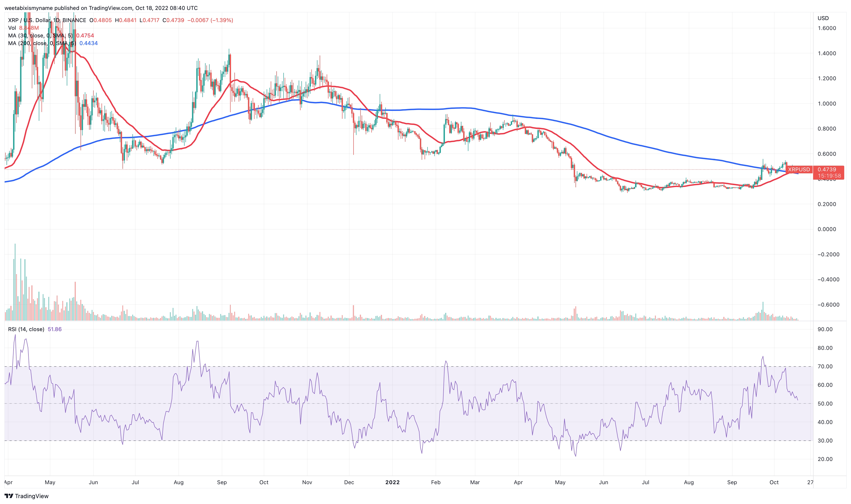
Task: Click the bar countdown timer 15:19:58
Action: pyautogui.click(x=829, y=176)
